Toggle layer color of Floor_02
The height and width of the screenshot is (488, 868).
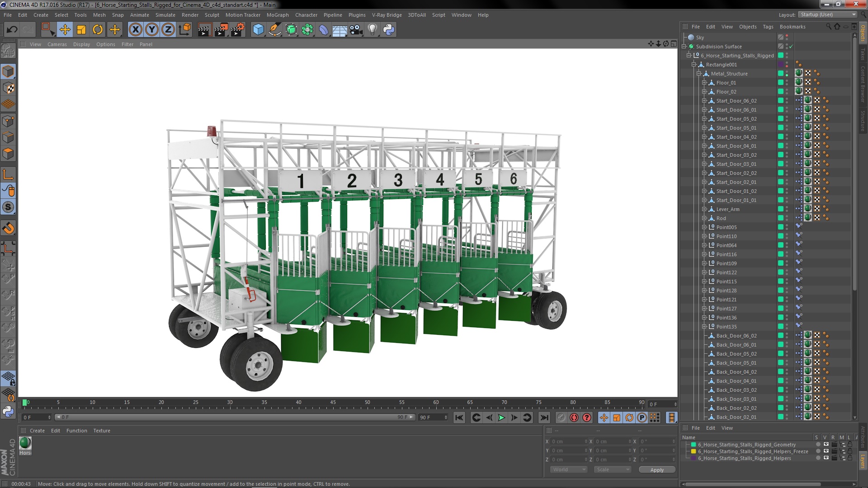click(781, 91)
